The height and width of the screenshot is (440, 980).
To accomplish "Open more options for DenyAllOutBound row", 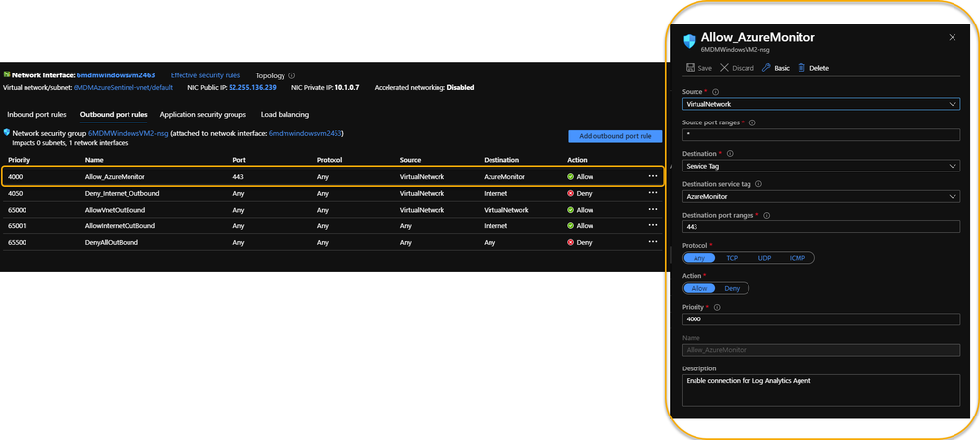I will point(653,241).
